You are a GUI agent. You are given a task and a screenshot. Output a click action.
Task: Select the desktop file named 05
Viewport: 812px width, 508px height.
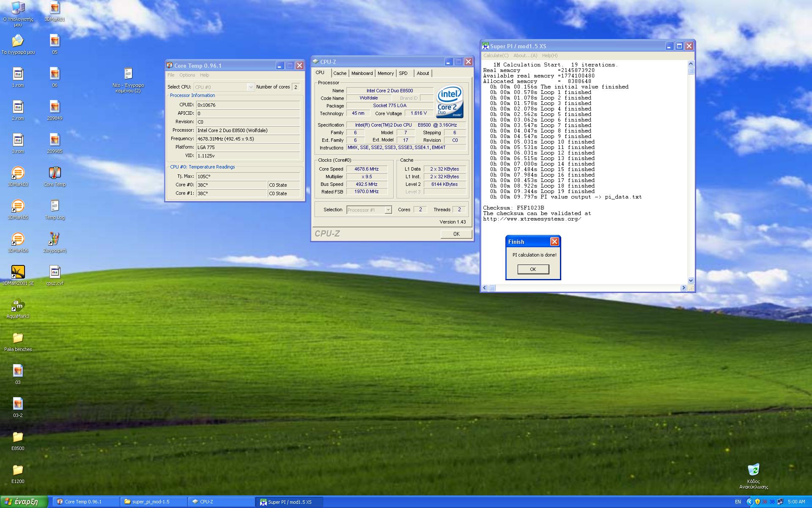55,44
